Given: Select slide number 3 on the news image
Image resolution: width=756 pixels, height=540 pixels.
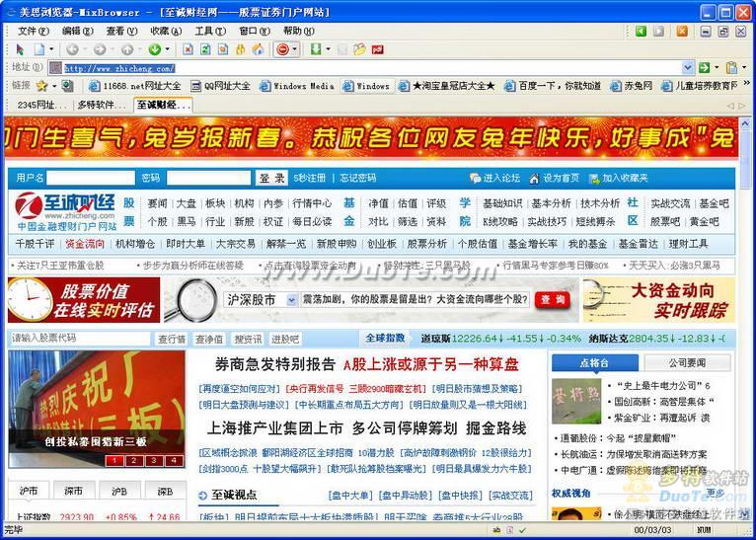Looking at the screenshot, I should pyautogui.click(x=155, y=460).
